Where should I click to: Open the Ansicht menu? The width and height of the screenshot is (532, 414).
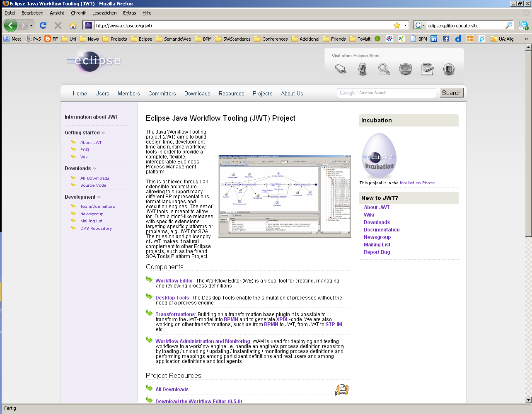click(x=57, y=13)
